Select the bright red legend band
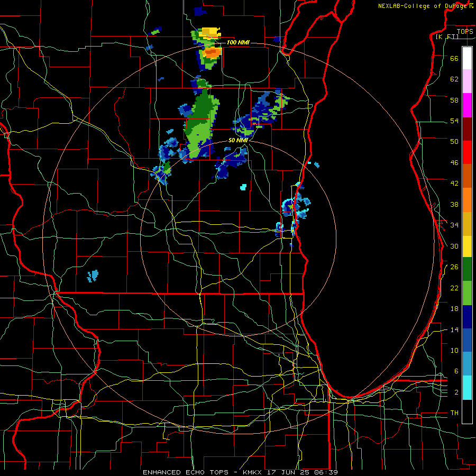Image resolution: width=476 pixels, height=476 pixels. pyautogui.click(x=467, y=152)
